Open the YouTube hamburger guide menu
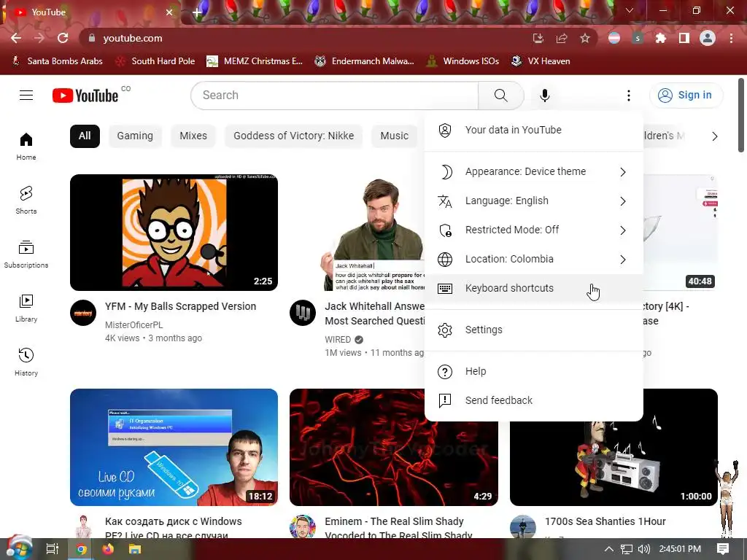Image resolution: width=747 pixels, height=560 pixels. pos(26,96)
